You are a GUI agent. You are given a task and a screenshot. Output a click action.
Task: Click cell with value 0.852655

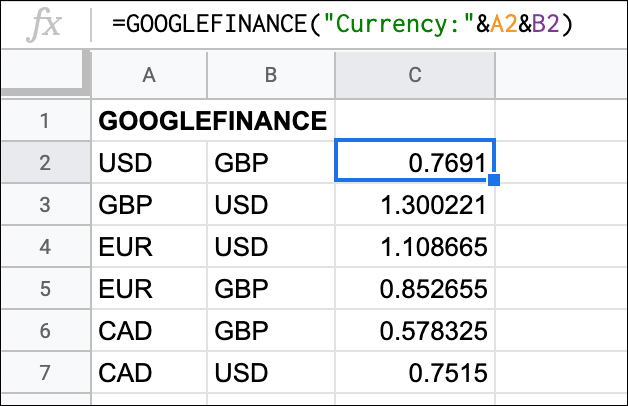[x=415, y=288]
